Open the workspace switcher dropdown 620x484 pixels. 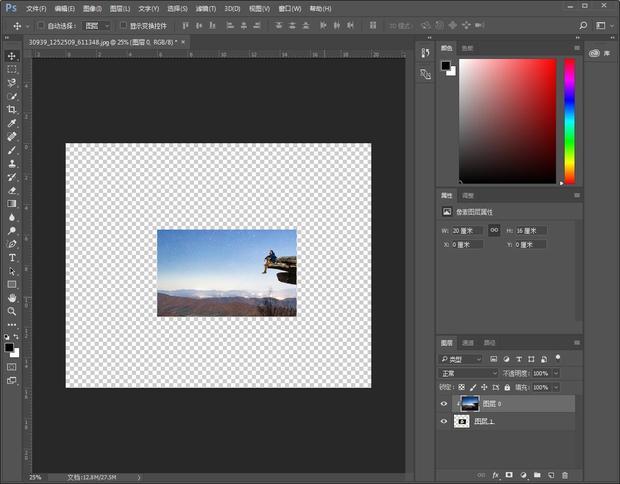pos(604,25)
